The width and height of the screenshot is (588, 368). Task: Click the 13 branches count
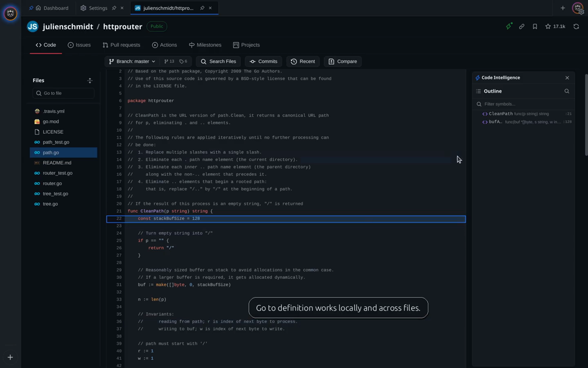coord(169,61)
